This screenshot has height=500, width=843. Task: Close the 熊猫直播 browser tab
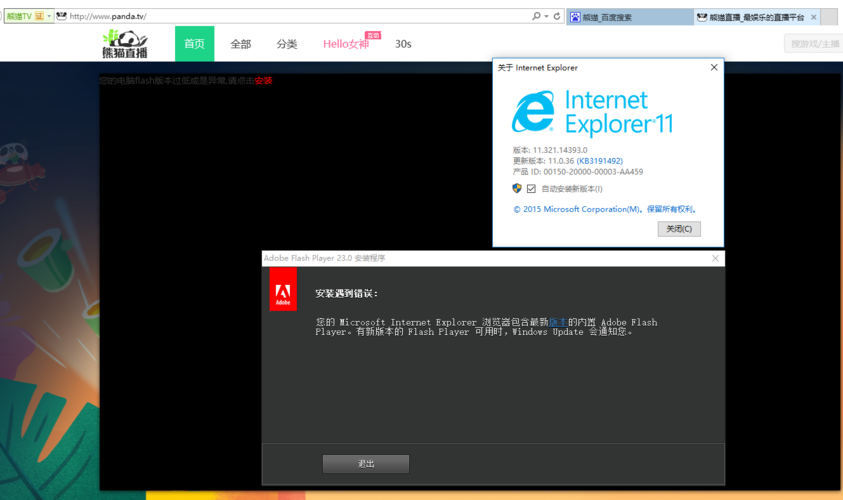tap(813, 17)
